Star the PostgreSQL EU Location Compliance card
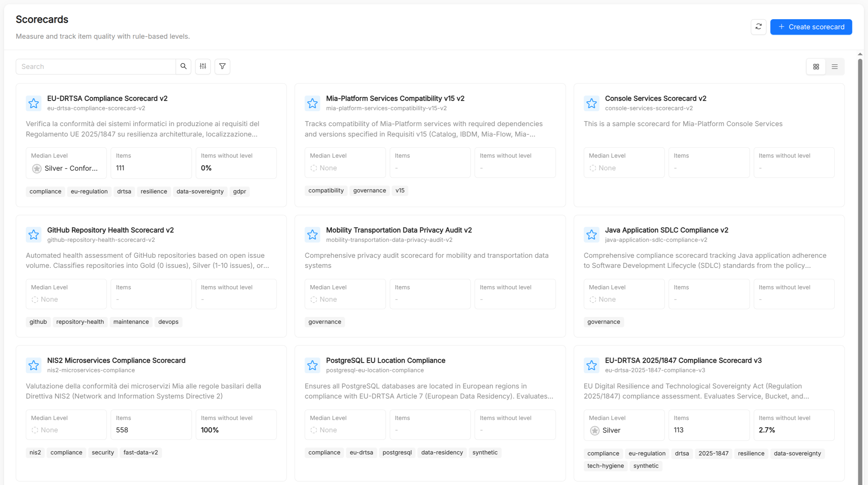The height and width of the screenshot is (485, 868). point(312,365)
